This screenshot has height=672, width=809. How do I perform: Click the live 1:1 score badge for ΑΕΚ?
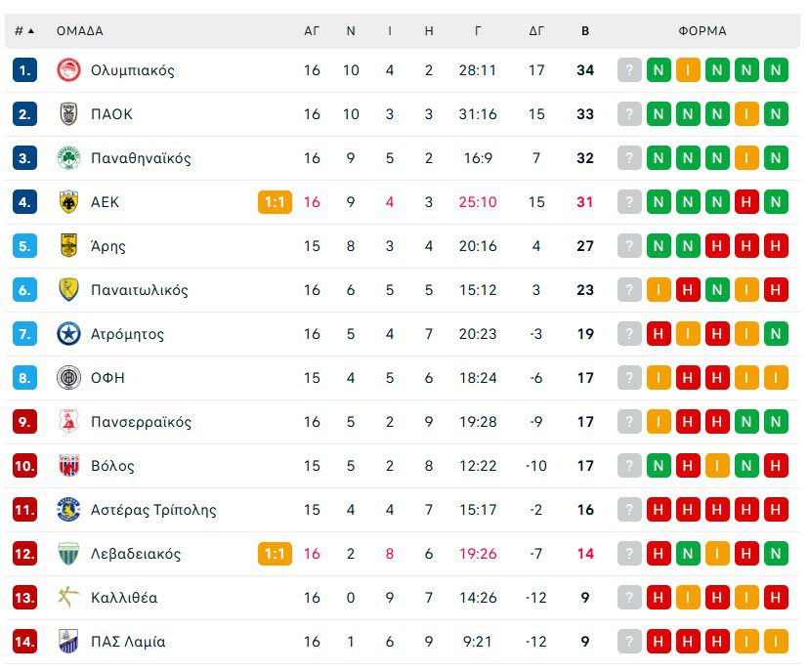[275, 202]
